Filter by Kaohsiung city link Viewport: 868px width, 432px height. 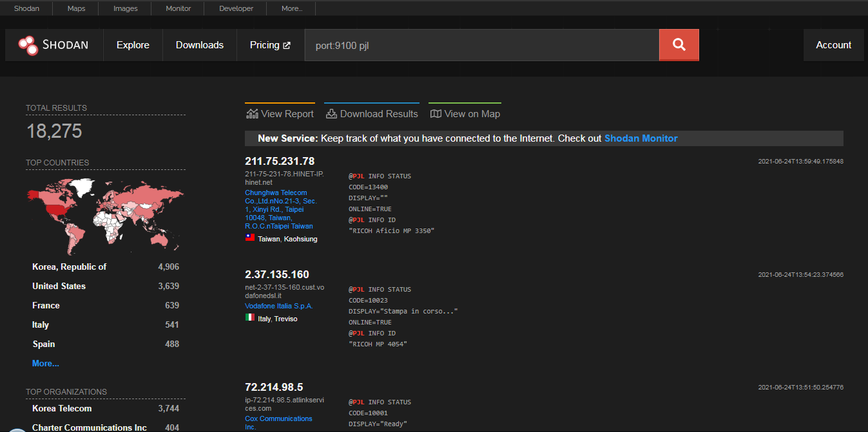click(x=301, y=239)
